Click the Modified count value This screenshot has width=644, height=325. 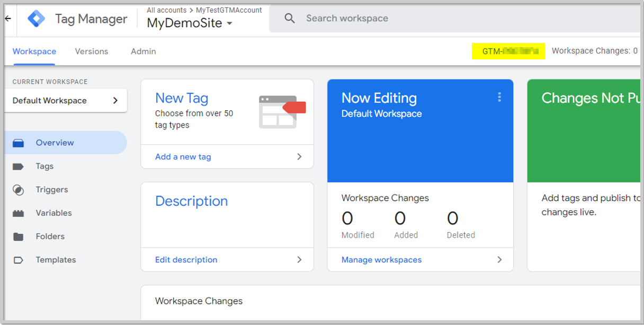(x=347, y=218)
